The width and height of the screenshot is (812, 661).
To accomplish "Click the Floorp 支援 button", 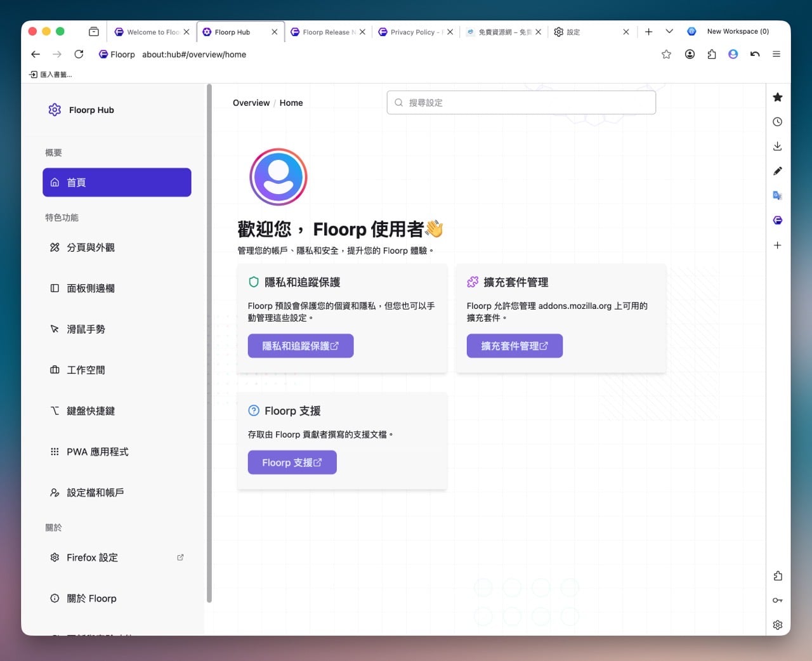I will [292, 462].
